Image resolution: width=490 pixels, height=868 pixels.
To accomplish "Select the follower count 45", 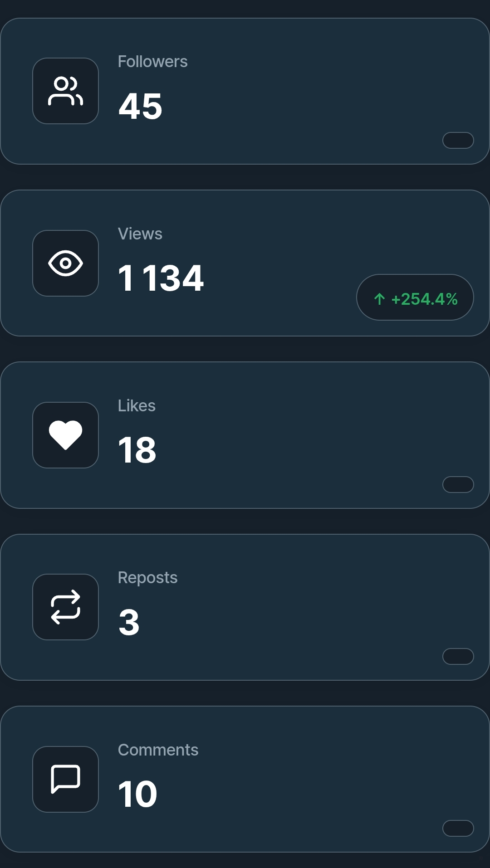I will [x=140, y=106].
